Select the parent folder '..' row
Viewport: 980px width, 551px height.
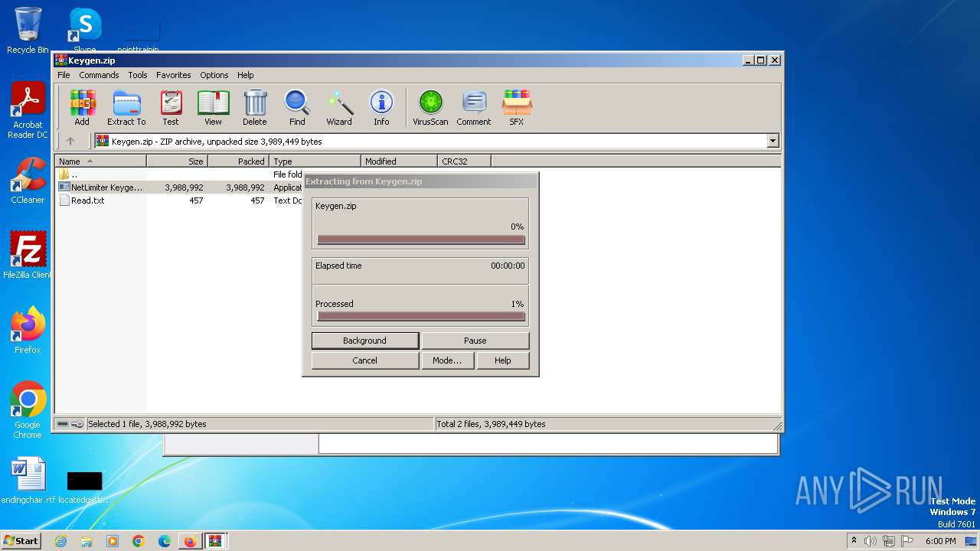click(179, 174)
